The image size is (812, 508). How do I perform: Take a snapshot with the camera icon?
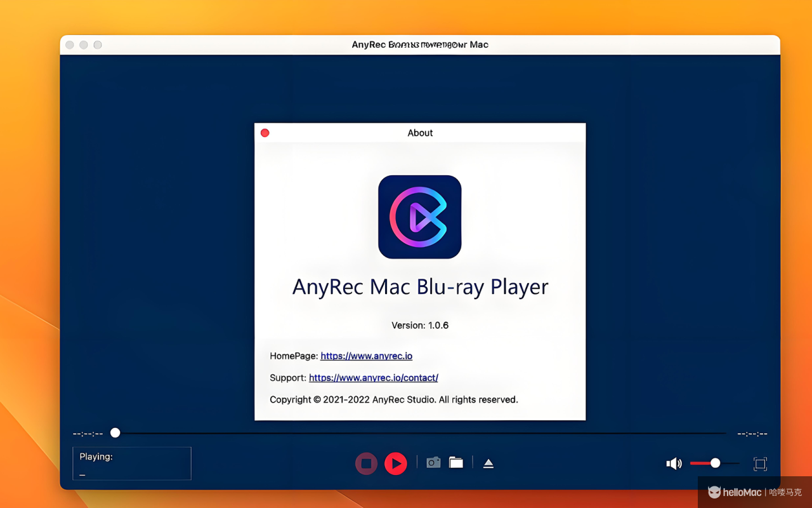coord(433,462)
